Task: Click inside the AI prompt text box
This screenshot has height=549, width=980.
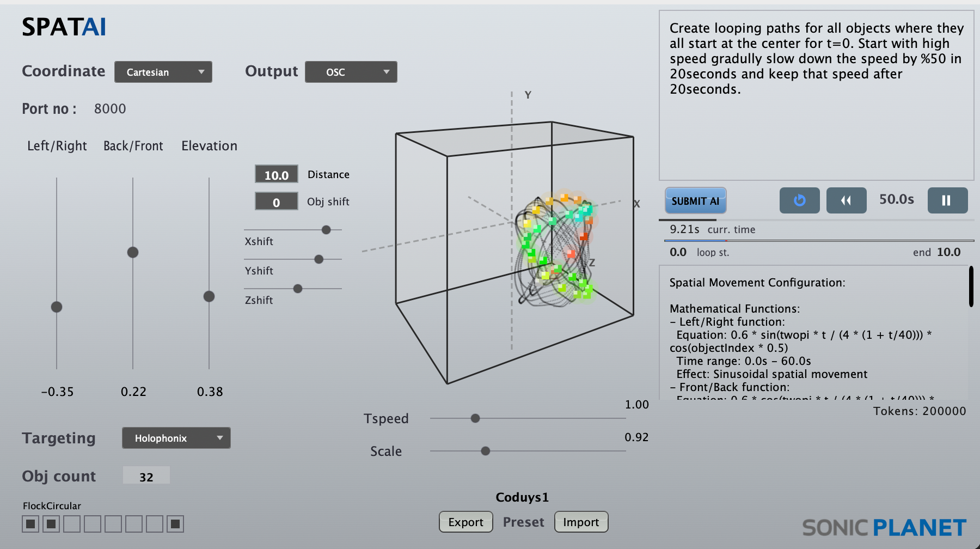Action: coord(816,131)
